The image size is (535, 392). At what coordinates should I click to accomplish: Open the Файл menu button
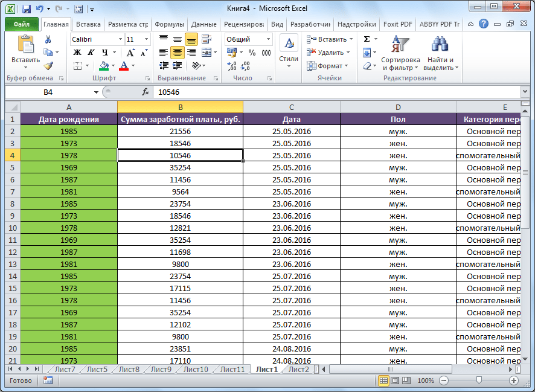pos(21,24)
